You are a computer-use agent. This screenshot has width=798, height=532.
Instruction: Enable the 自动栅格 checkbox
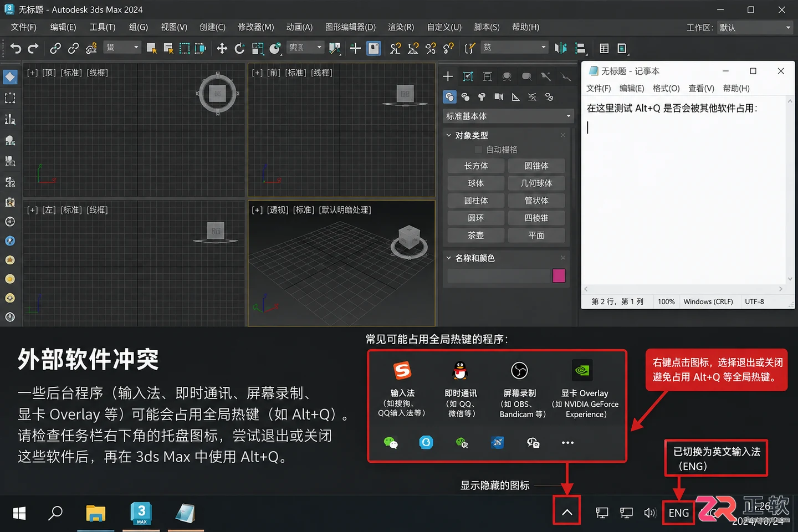pyautogui.click(x=478, y=150)
